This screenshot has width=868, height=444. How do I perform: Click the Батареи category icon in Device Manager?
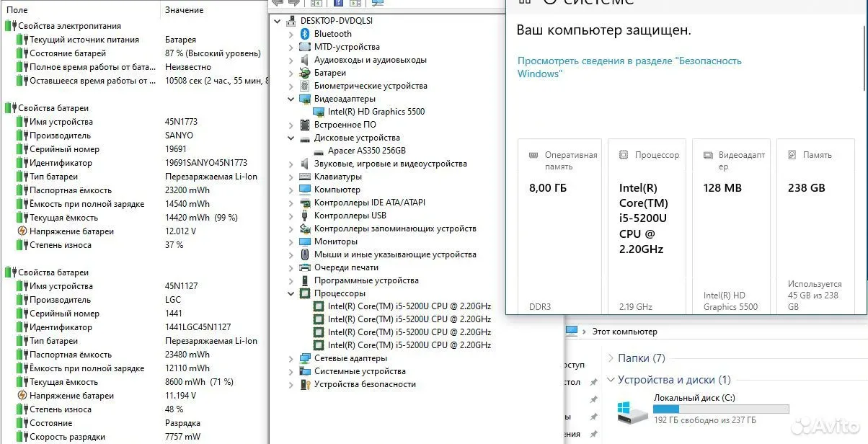[x=305, y=73]
